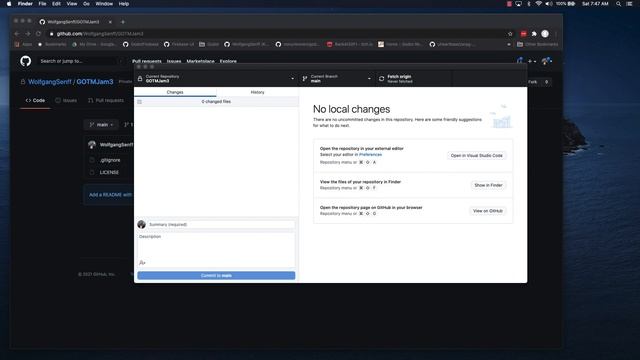Click the GitHub octocat logo in browser

[25, 61]
